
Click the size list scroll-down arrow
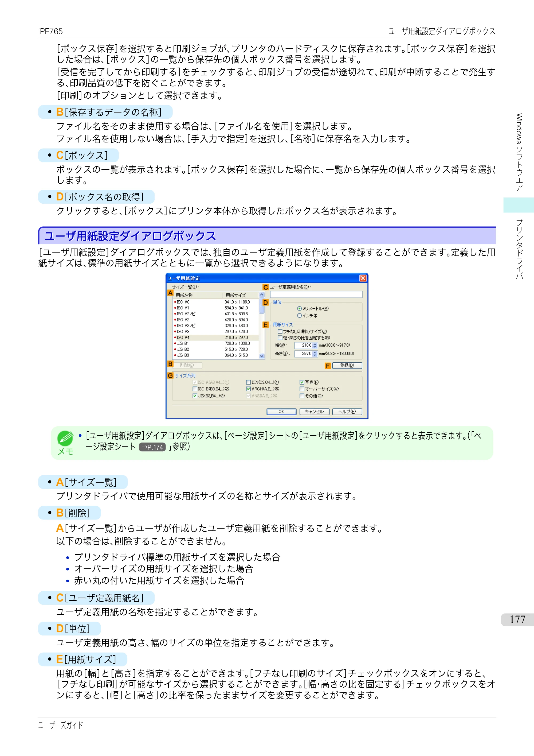[262, 356]
